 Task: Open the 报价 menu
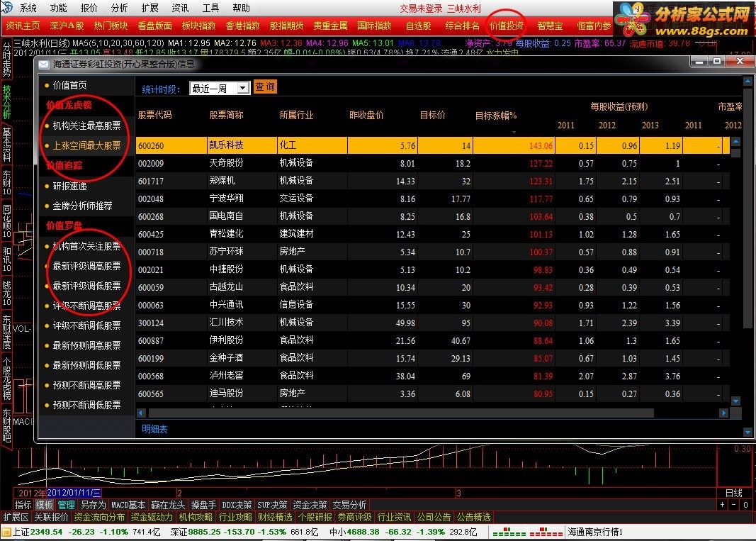coord(89,8)
